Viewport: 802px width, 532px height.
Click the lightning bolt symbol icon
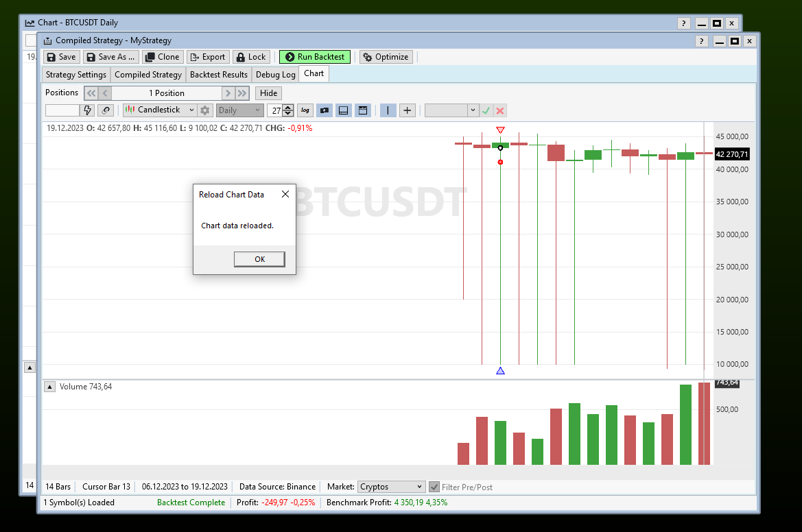coord(88,110)
